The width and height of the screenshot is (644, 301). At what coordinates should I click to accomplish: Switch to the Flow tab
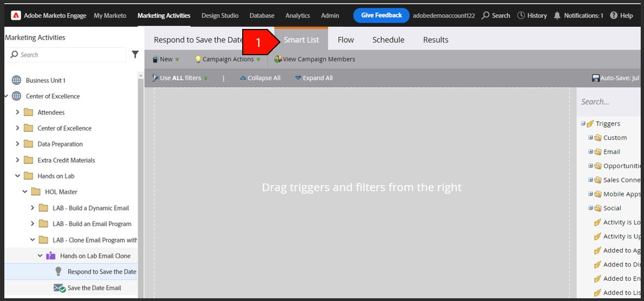click(x=346, y=40)
